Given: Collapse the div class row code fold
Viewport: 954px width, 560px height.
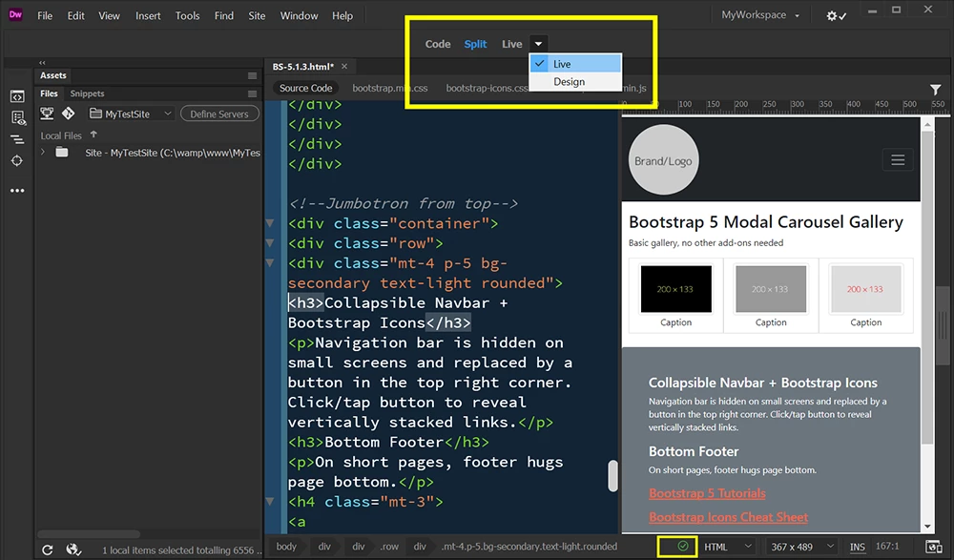Looking at the screenshot, I should (x=270, y=243).
